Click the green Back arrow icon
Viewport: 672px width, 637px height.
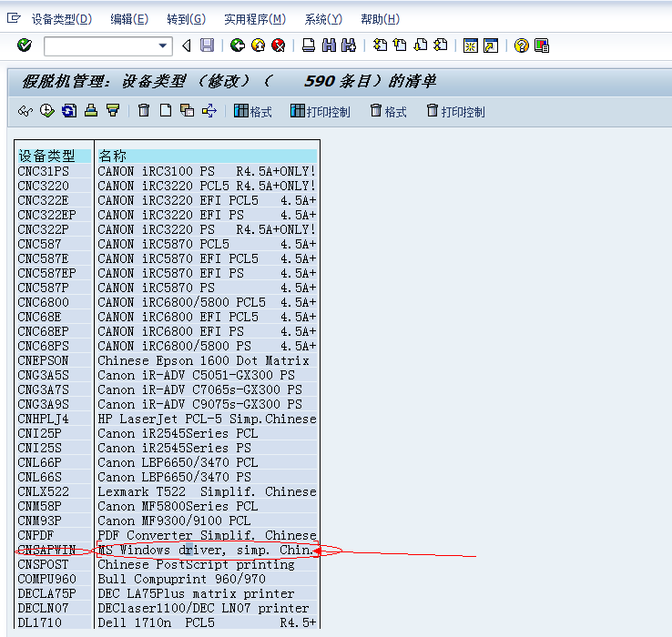pos(238,45)
